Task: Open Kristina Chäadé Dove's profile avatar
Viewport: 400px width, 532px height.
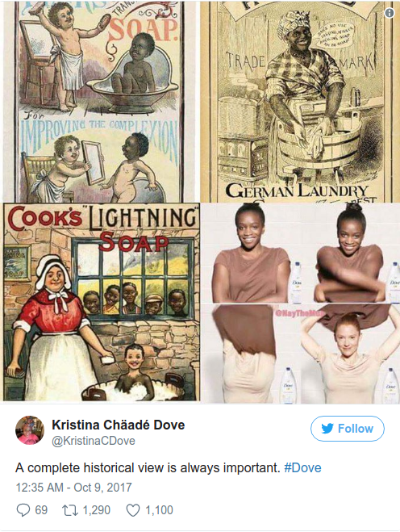Action: pos(30,429)
